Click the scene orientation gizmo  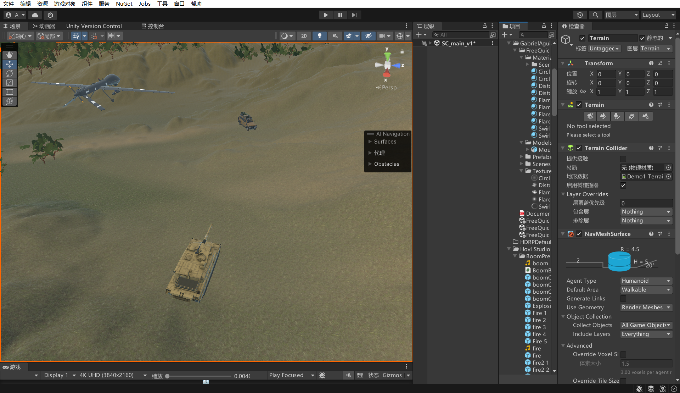(387, 66)
